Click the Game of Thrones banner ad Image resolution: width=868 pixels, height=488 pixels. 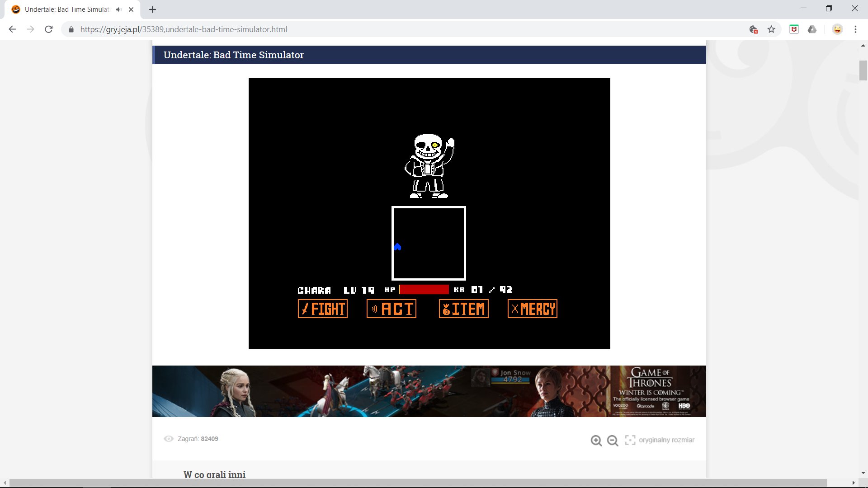[x=429, y=391]
